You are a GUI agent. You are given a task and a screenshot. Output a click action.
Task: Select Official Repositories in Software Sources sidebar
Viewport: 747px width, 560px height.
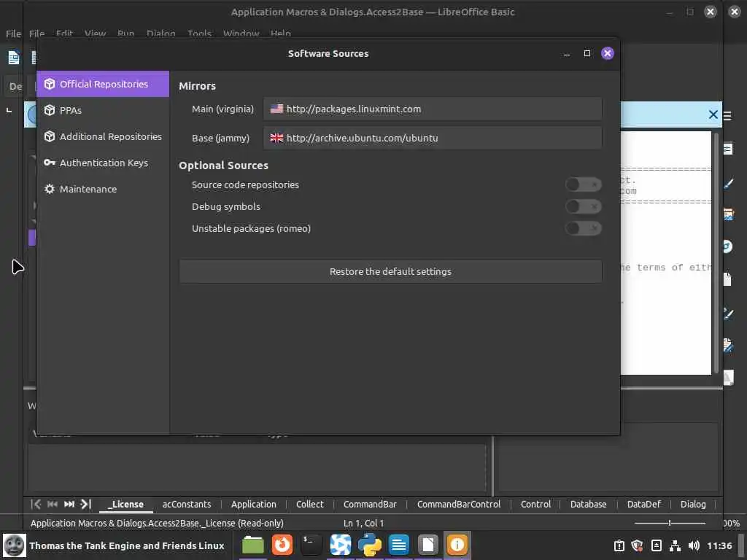pos(103,84)
